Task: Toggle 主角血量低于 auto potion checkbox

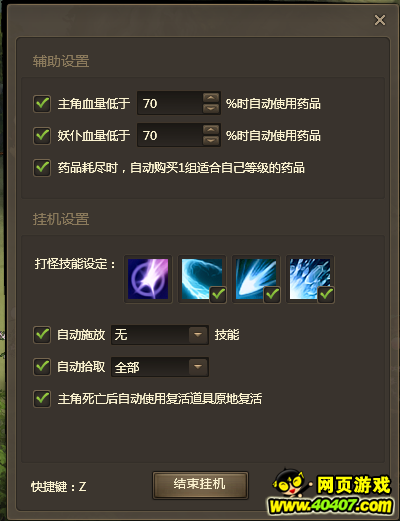Action: [42, 103]
